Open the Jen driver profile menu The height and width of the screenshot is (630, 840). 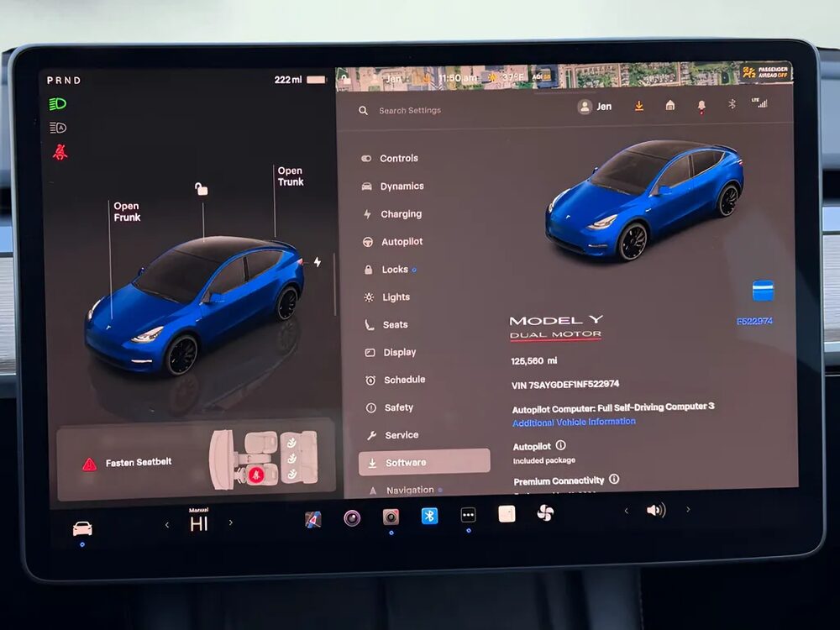coord(595,107)
